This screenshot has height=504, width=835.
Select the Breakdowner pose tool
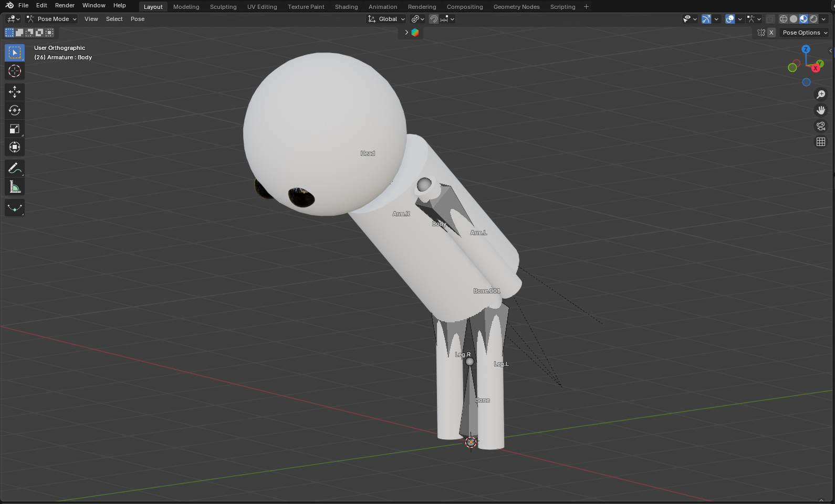pyautogui.click(x=15, y=207)
